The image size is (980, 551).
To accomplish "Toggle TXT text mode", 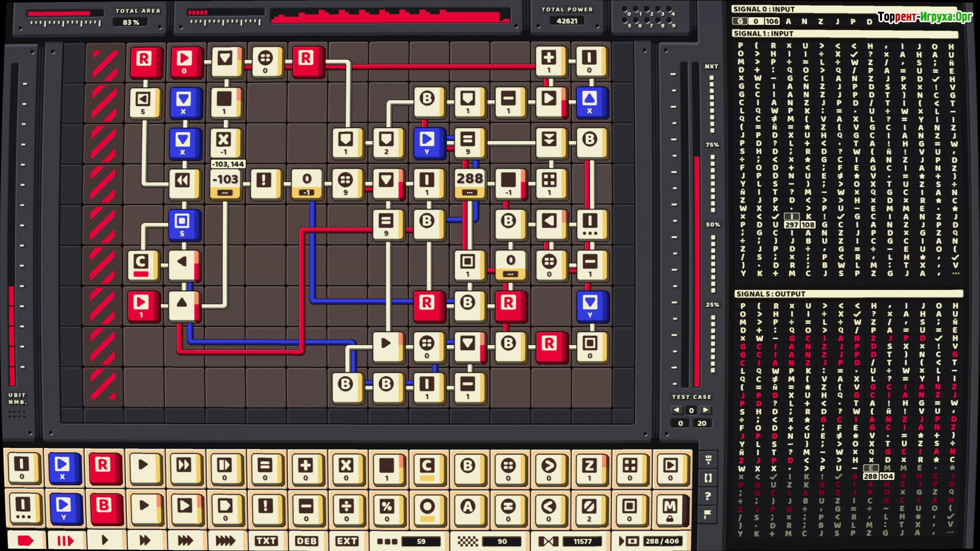I will click(x=266, y=541).
